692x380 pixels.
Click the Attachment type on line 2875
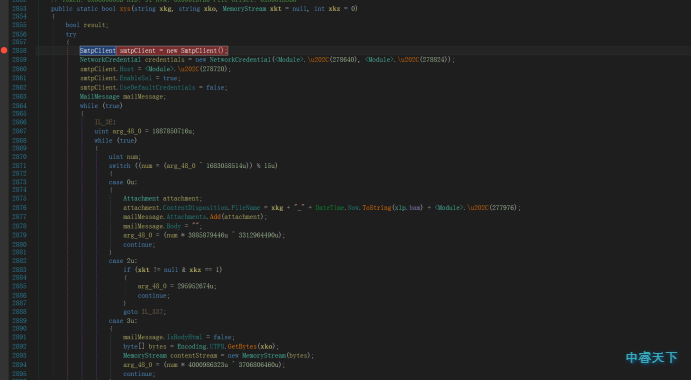point(141,199)
